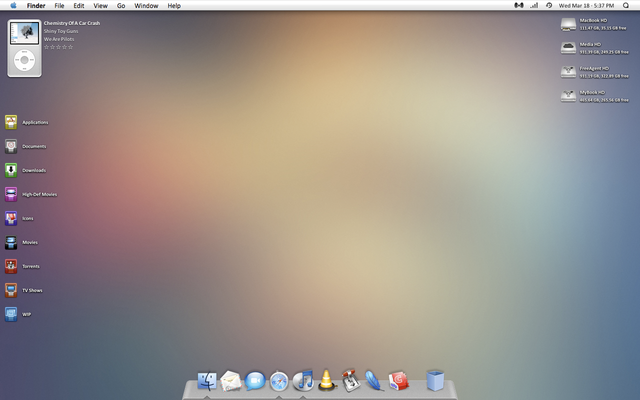Launch Safari from the dock
Viewport: 640px width, 400px height.
(x=279, y=381)
